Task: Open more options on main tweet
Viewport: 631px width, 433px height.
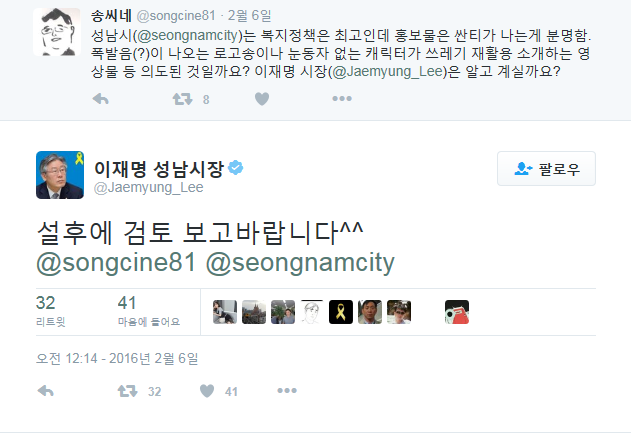Action: [x=287, y=391]
